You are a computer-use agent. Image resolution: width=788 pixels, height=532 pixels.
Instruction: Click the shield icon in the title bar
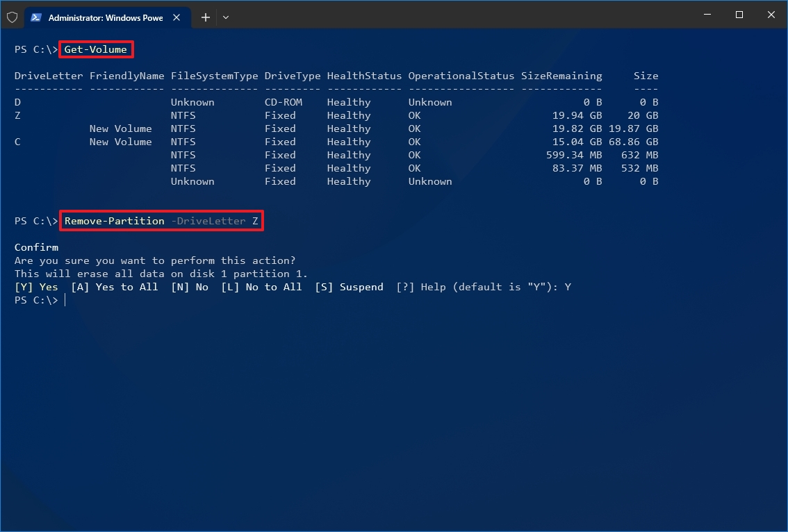(x=13, y=17)
